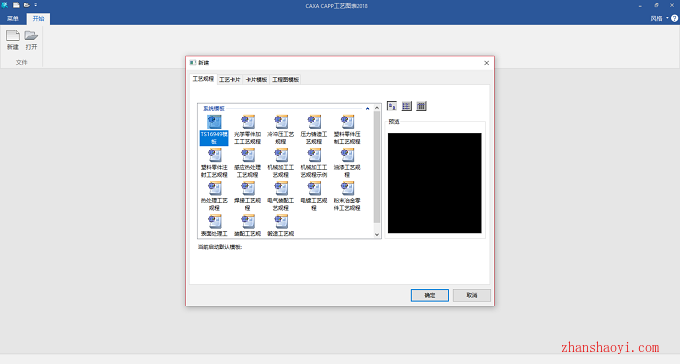Image resolution: width=680 pixels, height=364 pixels.
Task: Click quick access new file icon
Action: (16, 5)
